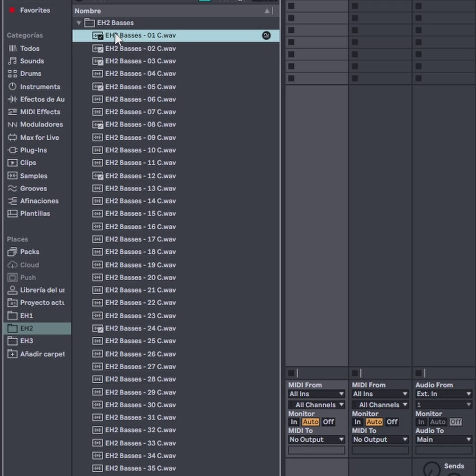Open second track MIDI From All Ins dropdown
476x476 pixels.
click(380, 394)
